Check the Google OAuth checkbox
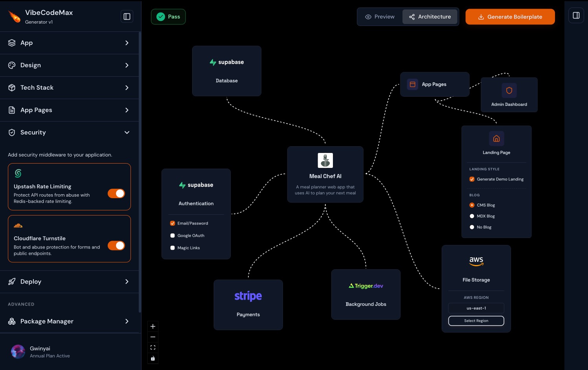588x370 pixels. click(x=173, y=236)
